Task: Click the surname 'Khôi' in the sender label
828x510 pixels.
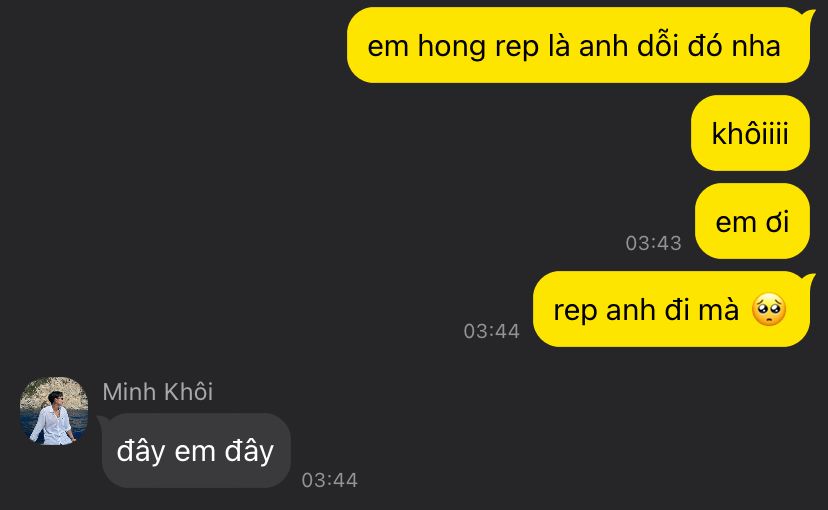Action: 188,392
